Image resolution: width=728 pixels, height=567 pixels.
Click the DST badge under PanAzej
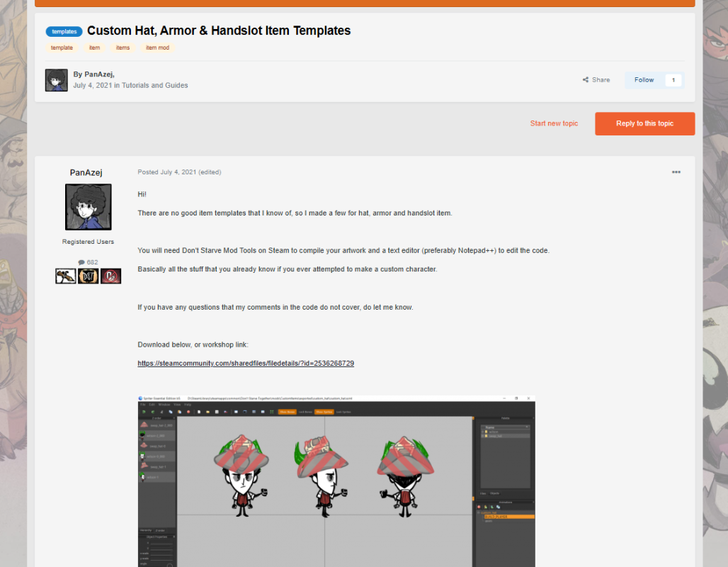[x=89, y=276]
